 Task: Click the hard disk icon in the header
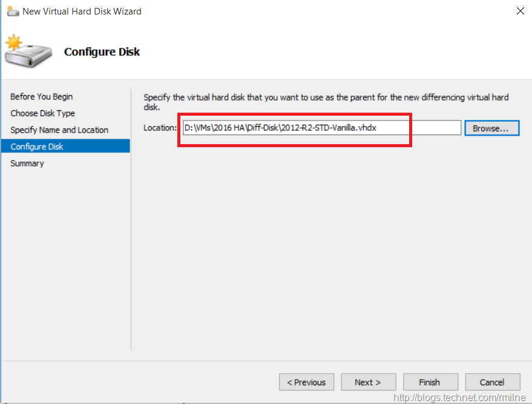[x=27, y=52]
